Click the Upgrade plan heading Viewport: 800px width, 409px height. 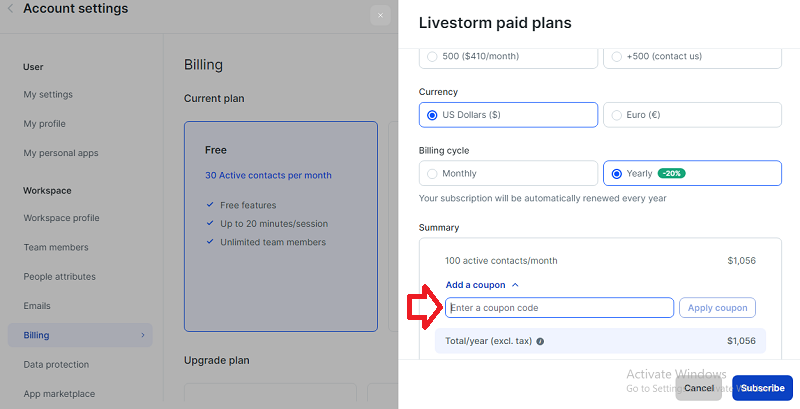click(x=217, y=361)
